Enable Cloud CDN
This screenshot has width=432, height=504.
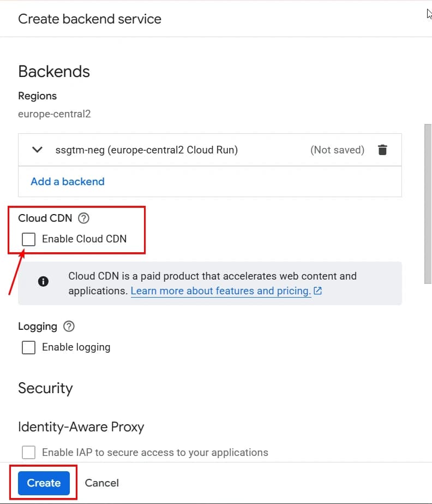[x=28, y=239]
